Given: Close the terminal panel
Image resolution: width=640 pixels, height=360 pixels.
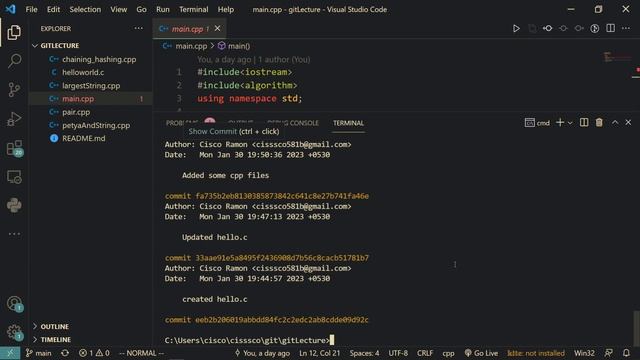Looking at the screenshot, I should tap(628, 122).
